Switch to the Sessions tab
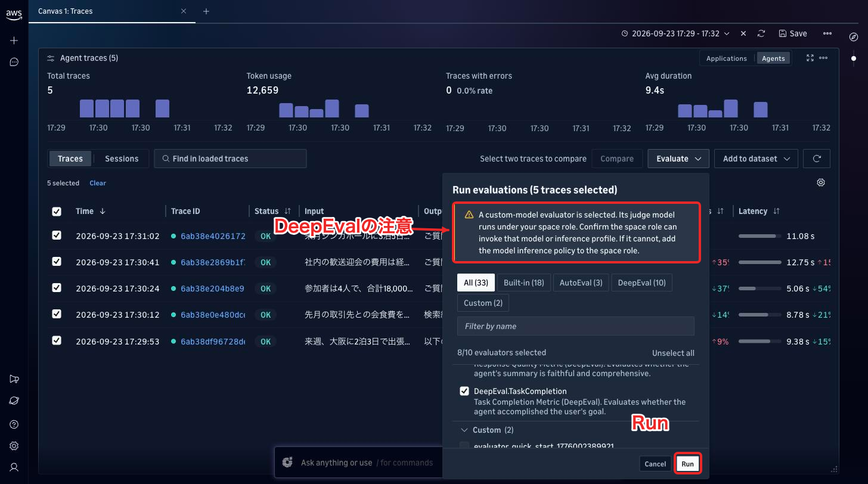This screenshot has height=484, width=868. click(122, 159)
